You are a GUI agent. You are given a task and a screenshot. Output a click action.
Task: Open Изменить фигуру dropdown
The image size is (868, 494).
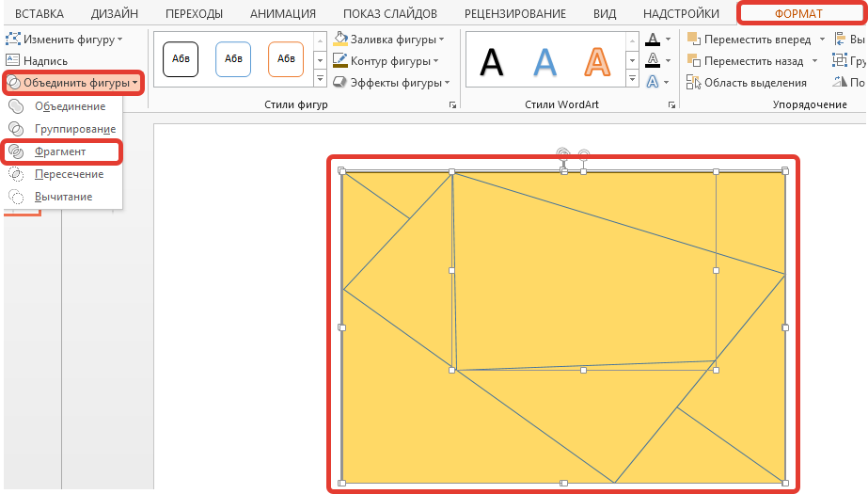[x=64, y=40]
